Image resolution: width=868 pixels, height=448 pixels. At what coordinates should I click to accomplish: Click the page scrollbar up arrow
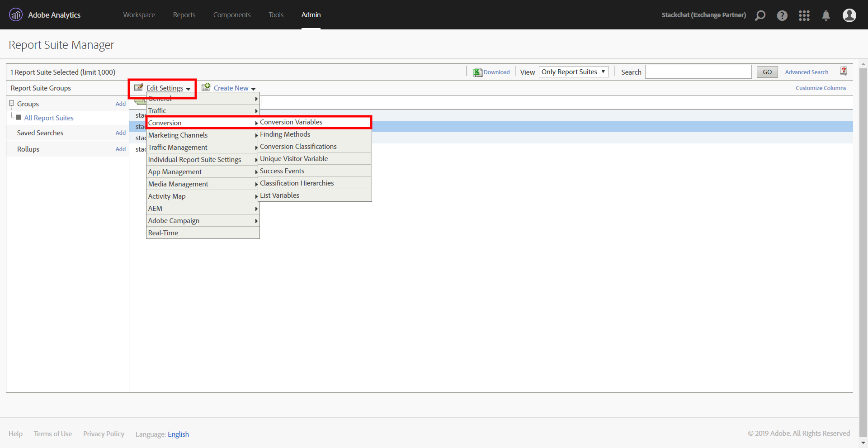click(x=863, y=64)
